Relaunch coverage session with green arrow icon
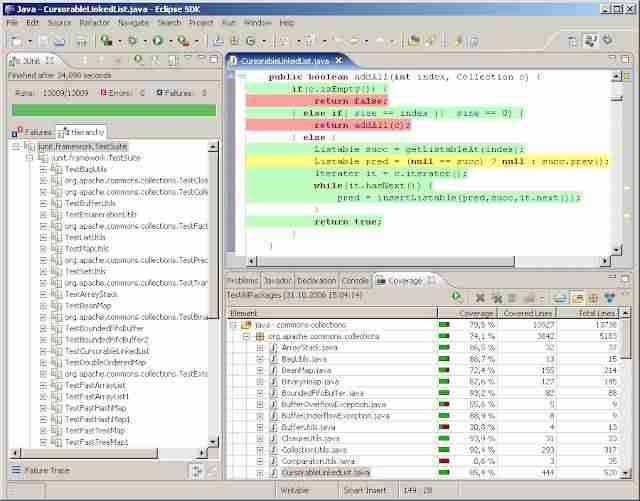The image size is (640, 501). click(x=456, y=298)
